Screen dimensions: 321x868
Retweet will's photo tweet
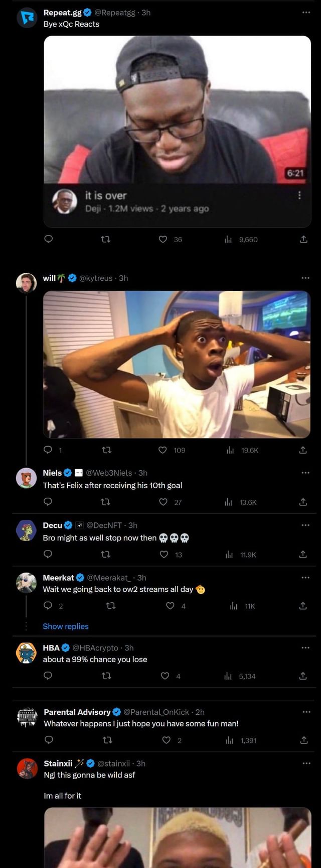(106, 450)
